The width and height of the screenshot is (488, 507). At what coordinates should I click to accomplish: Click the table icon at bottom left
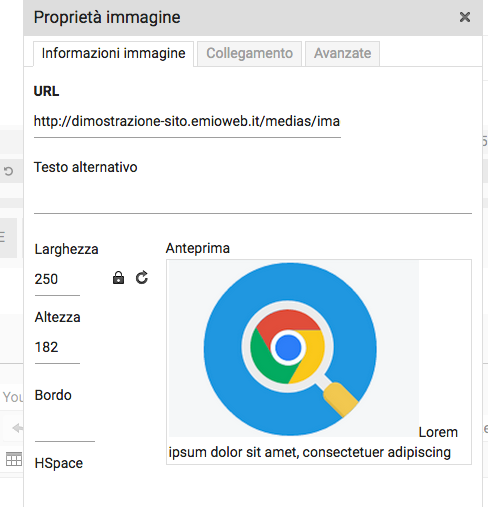[14, 459]
